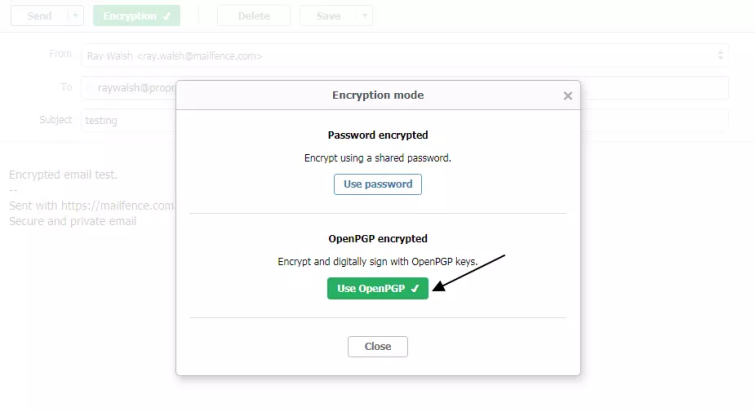Click the Send button
Viewport: 755px width, 412px height.
39,16
